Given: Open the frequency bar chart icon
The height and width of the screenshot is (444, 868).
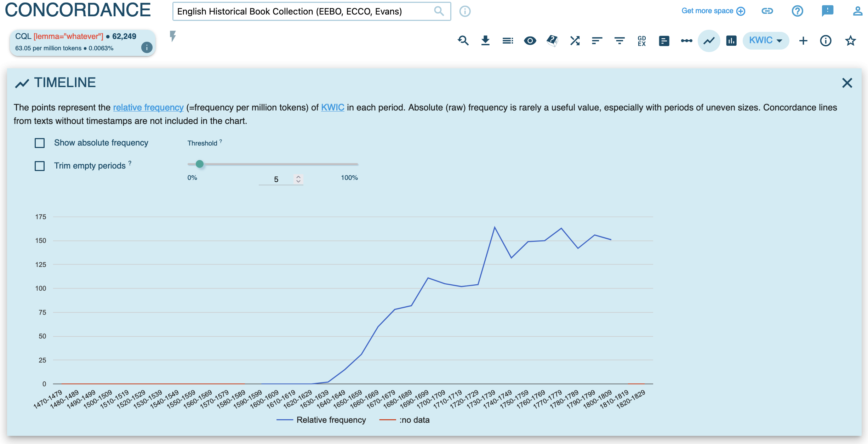Looking at the screenshot, I should click(x=731, y=41).
